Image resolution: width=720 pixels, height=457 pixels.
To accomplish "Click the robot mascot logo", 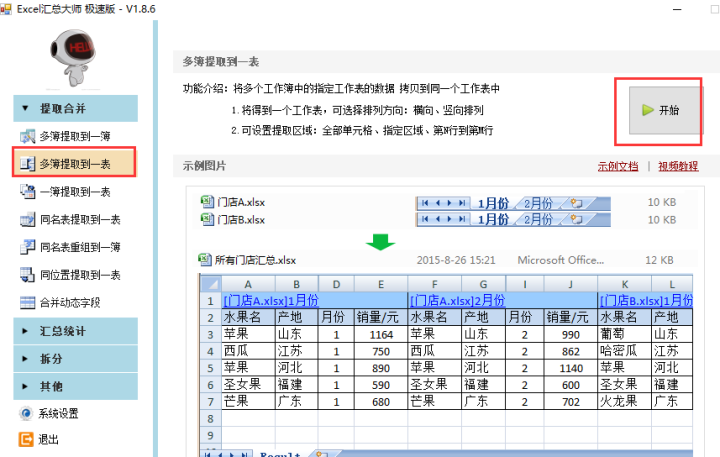I will click(73, 57).
